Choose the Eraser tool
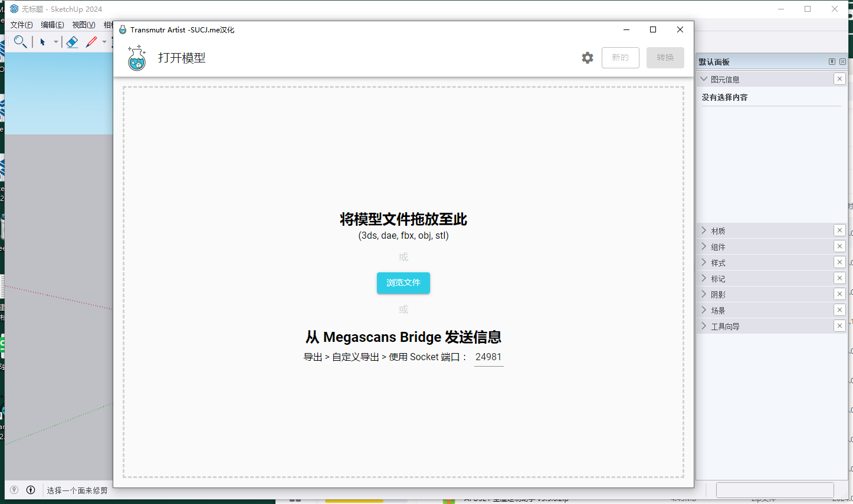The height and width of the screenshot is (504, 853). click(x=72, y=42)
